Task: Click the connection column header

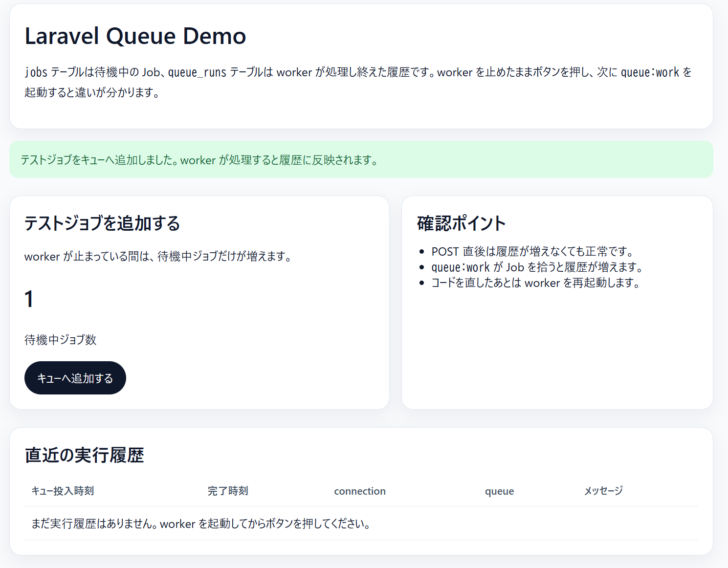Action: coord(360,491)
